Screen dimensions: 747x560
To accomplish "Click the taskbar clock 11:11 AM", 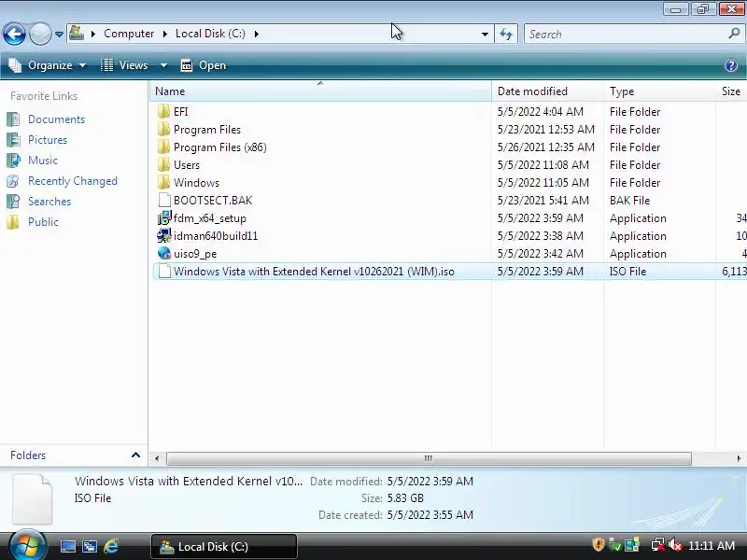I will (x=712, y=546).
